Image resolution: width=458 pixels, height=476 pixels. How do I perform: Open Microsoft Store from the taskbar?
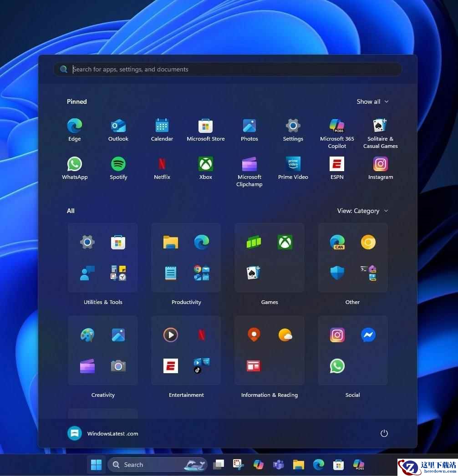[338, 465]
